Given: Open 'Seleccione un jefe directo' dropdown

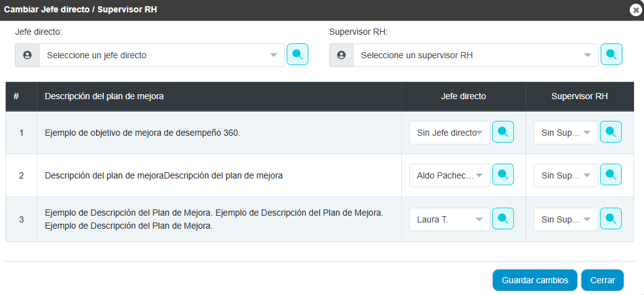Looking at the screenshot, I should (x=162, y=55).
